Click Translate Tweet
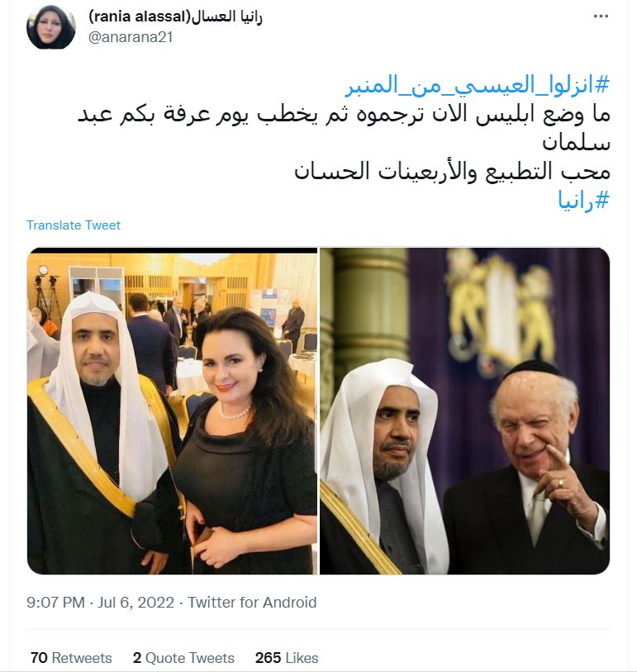This screenshot has width=637, height=672. coord(74,225)
